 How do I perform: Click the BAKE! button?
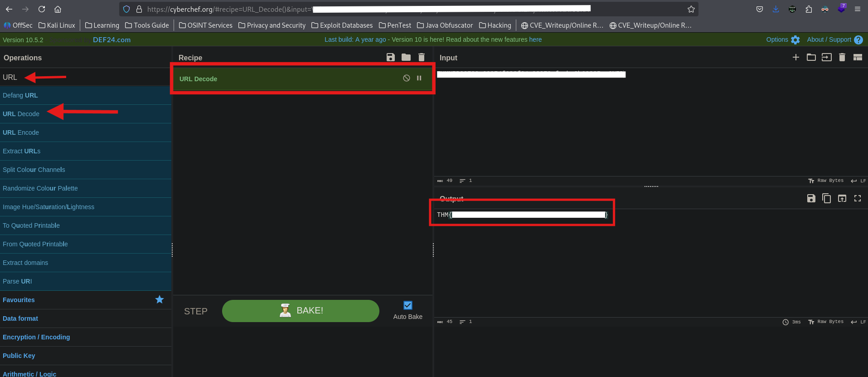pyautogui.click(x=301, y=311)
